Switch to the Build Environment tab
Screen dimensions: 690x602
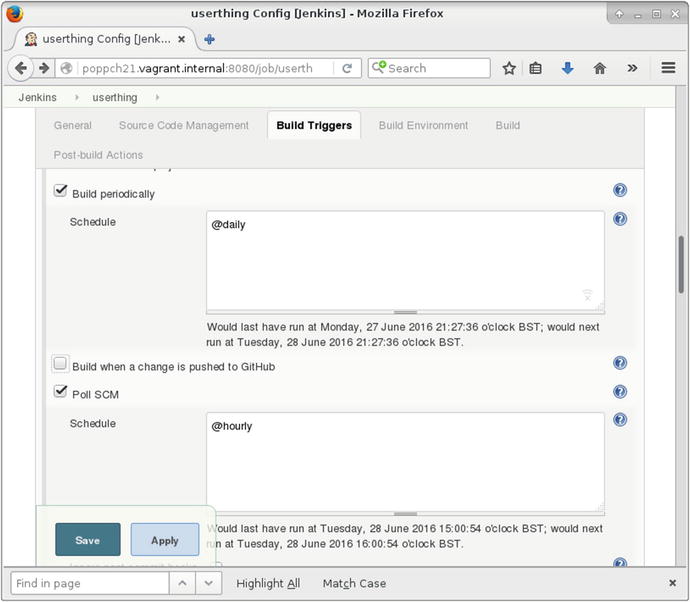tap(423, 125)
